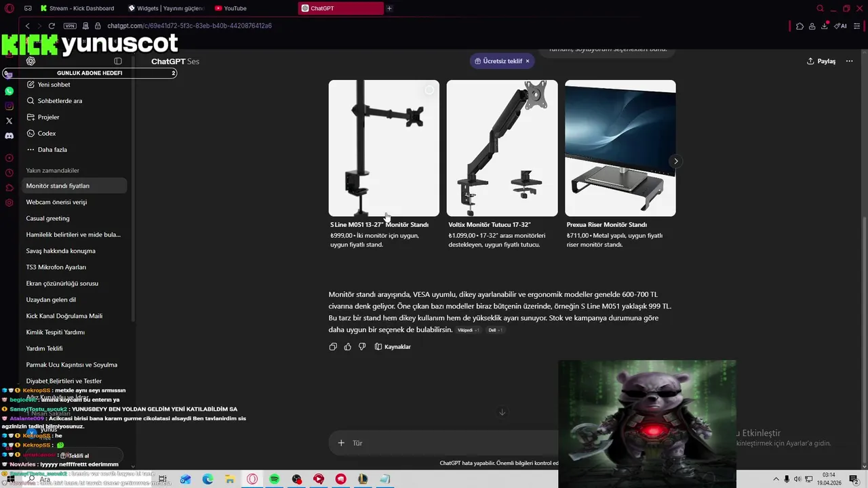Open WhatsApp in Opera sidebar
This screenshot has height=488, width=868.
coord(9,91)
